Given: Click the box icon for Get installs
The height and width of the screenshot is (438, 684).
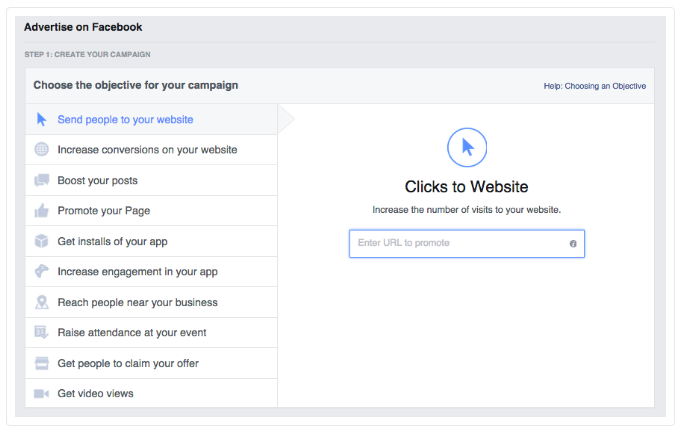Looking at the screenshot, I should coord(41,241).
